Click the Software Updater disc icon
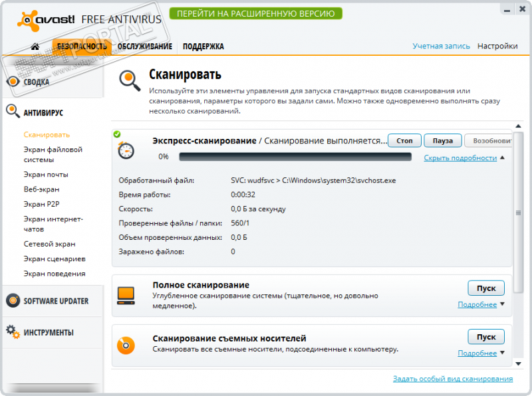 (13, 300)
